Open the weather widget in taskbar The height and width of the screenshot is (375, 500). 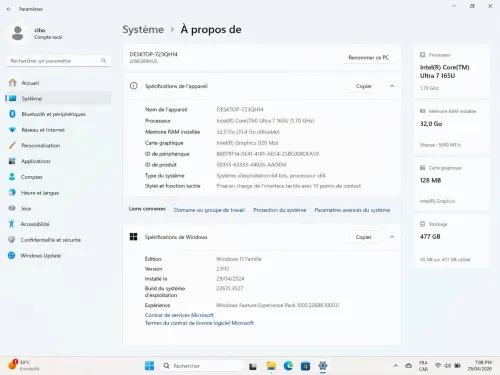[x=23, y=365]
